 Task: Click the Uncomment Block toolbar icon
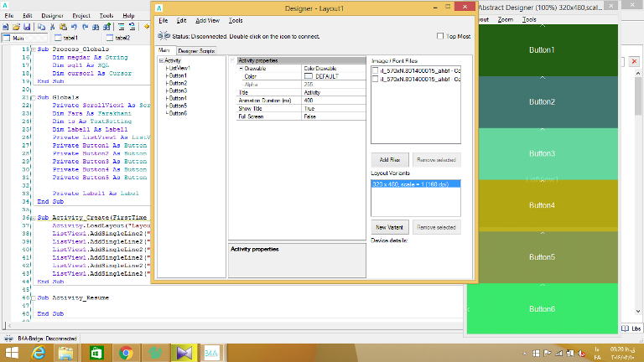(x=132, y=27)
